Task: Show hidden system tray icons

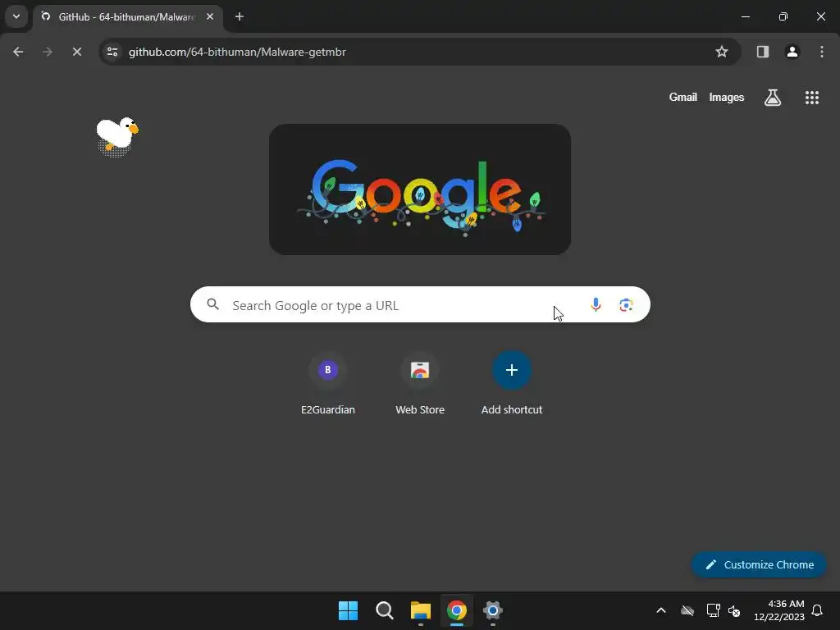Action: coord(661,610)
